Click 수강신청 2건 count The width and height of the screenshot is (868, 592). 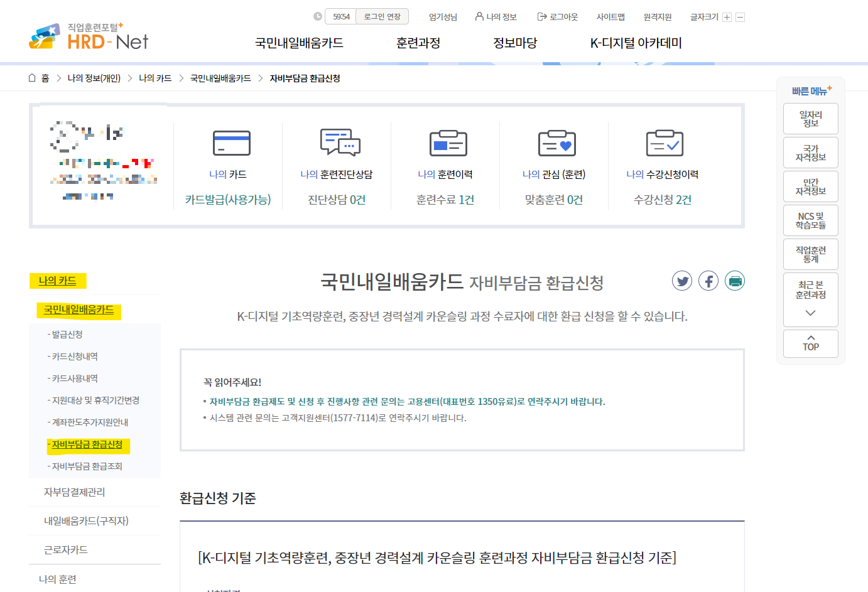[663, 200]
